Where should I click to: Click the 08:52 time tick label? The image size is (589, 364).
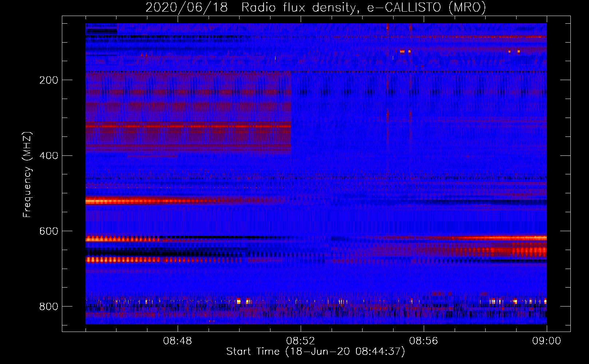point(301,341)
